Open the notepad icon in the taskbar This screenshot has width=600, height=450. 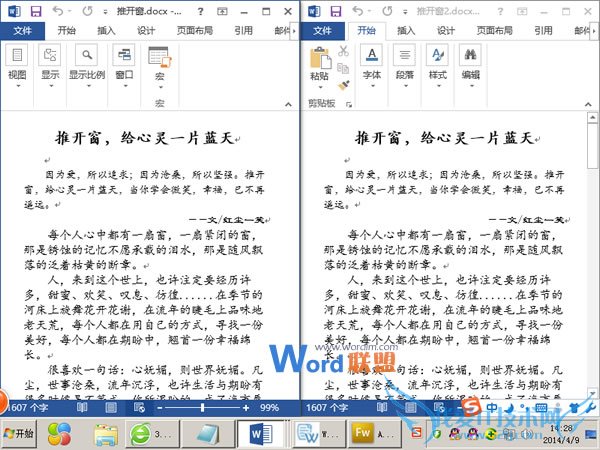point(208,434)
